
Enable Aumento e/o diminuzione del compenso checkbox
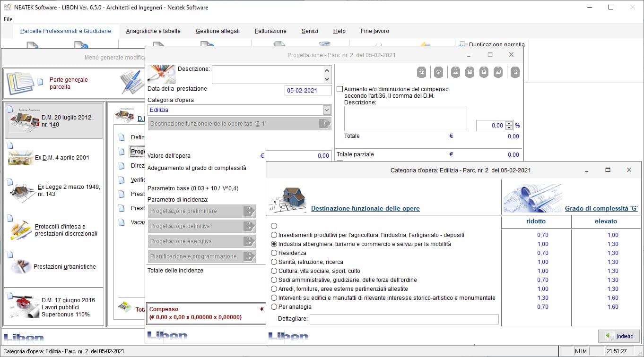339,89
